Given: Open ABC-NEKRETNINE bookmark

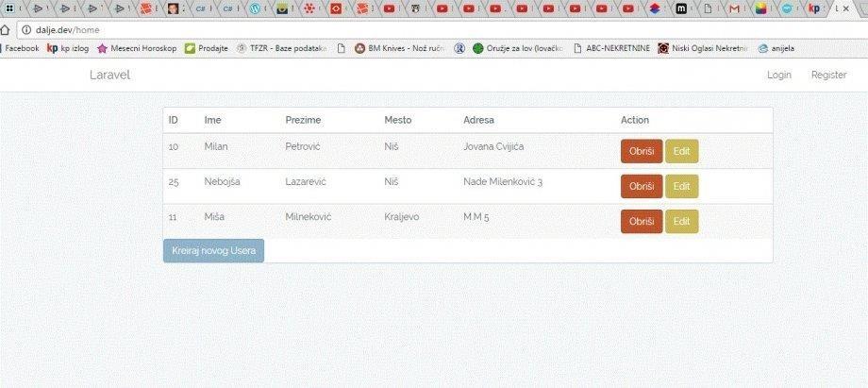Looking at the screenshot, I should tap(611, 48).
